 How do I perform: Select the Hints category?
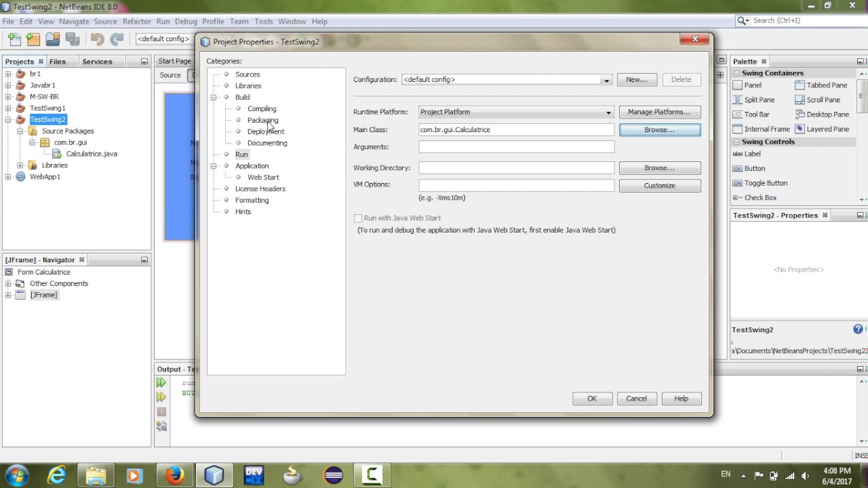click(243, 211)
